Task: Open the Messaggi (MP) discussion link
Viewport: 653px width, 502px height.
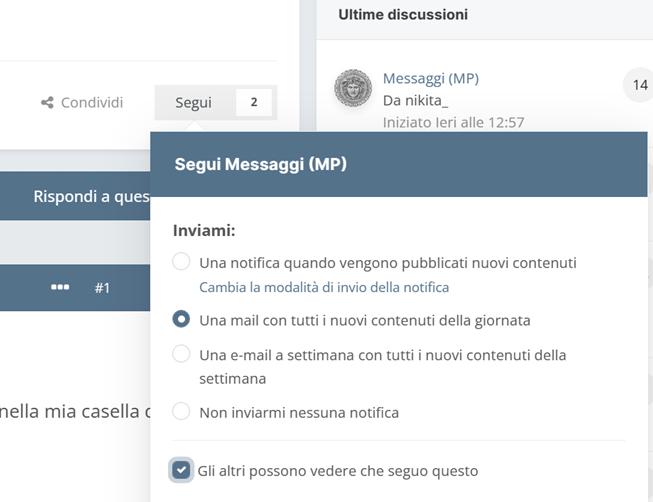Action: click(x=431, y=78)
